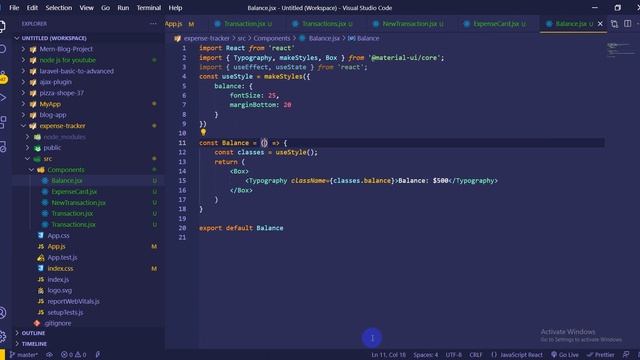Open the Run and Debug view

(x=3, y=98)
